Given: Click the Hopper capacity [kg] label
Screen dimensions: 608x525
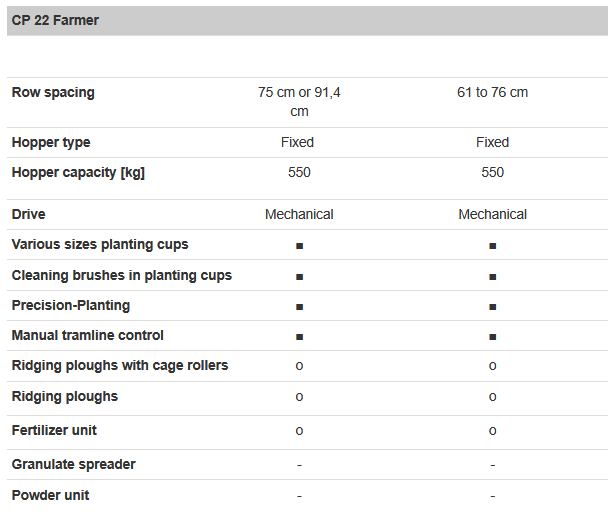Looking at the screenshot, I should (x=78, y=173).
